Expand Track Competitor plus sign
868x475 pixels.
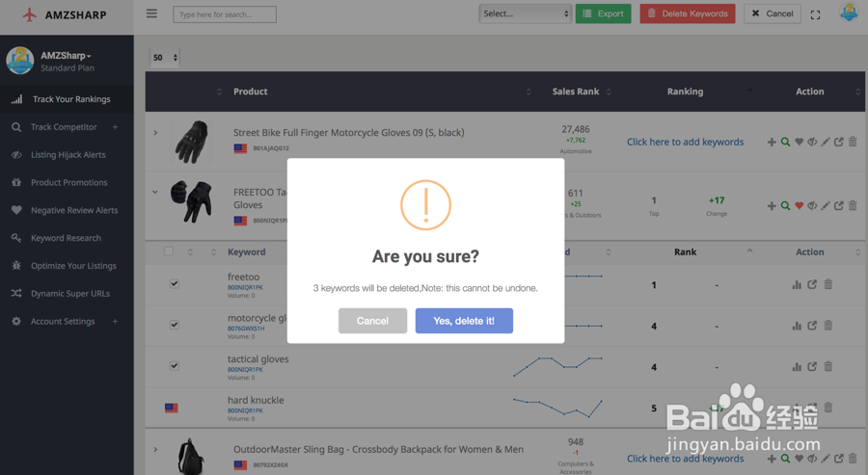tap(115, 126)
